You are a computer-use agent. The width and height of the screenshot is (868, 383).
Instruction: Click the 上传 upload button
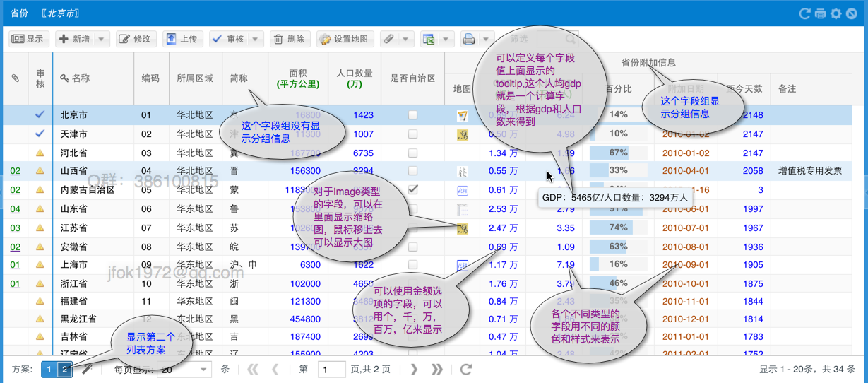tap(182, 39)
